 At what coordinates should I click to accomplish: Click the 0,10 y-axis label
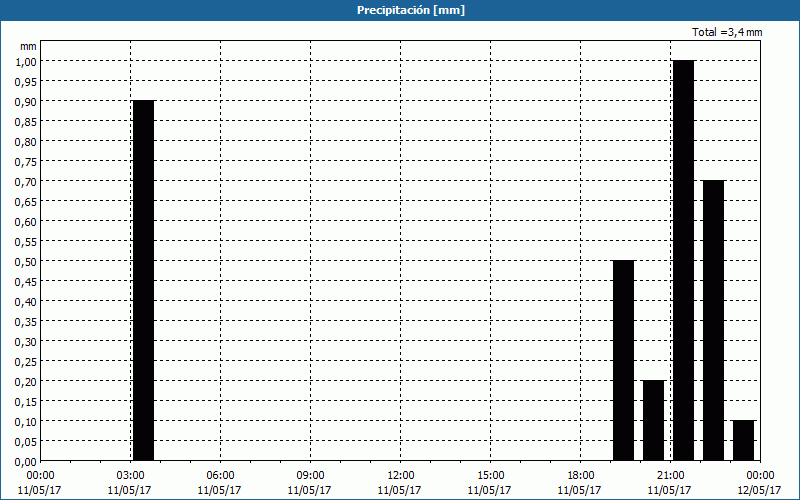(x=26, y=421)
